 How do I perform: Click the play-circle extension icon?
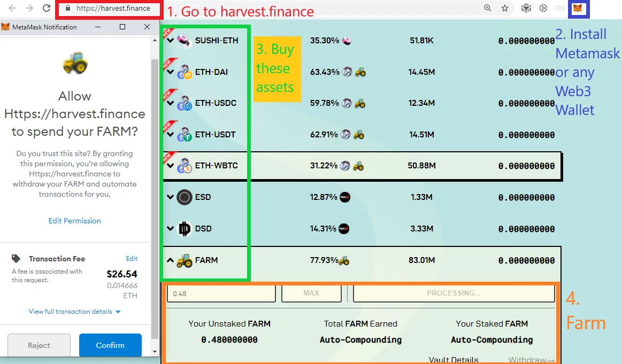pos(543,8)
